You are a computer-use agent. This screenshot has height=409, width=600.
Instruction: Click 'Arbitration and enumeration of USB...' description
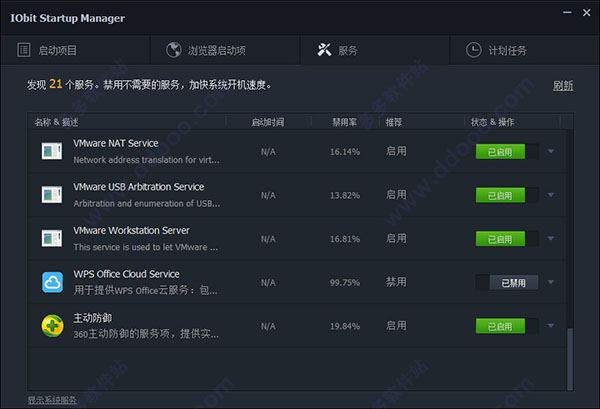click(x=147, y=204)
